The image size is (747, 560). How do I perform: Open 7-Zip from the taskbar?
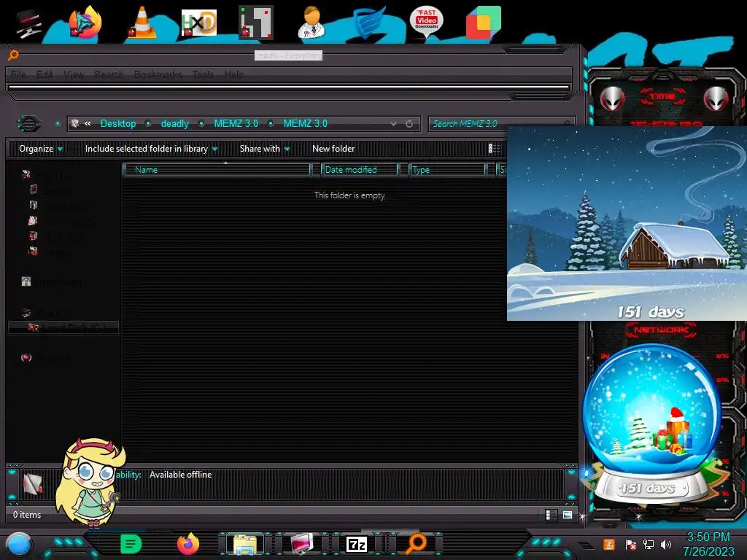click(x=357, y=544)
